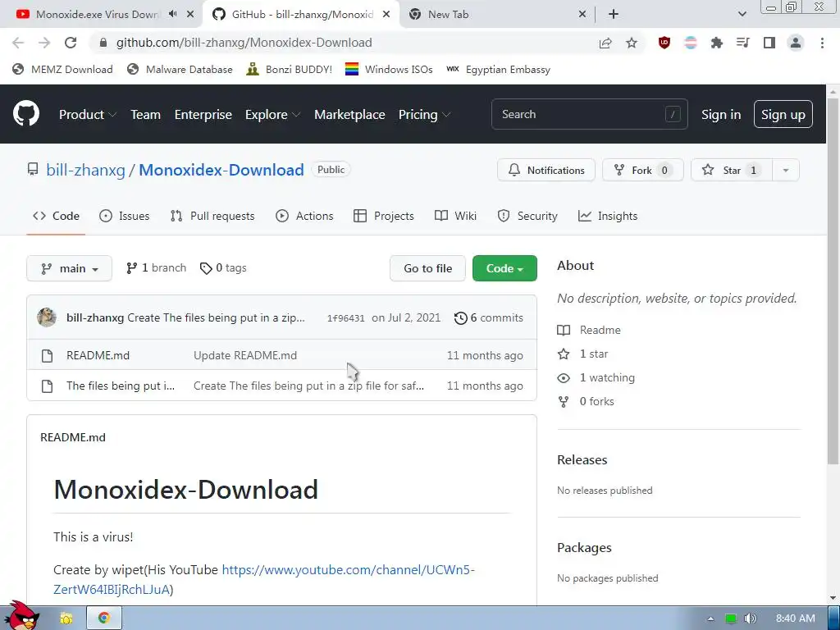
Task: View the 0 tags link
Action: tap(223, 268)
